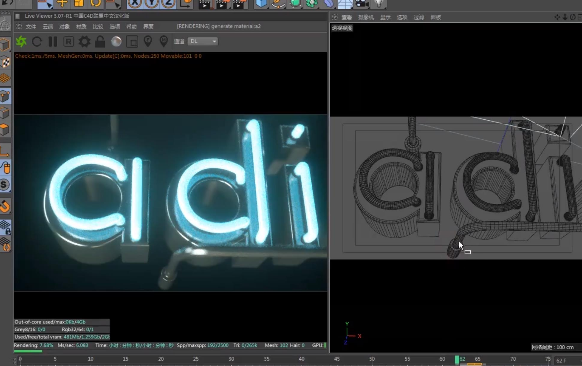Click the green timeline playhead at frame 62
Viewport: 582px width, 366px height.
coord(457,359)
